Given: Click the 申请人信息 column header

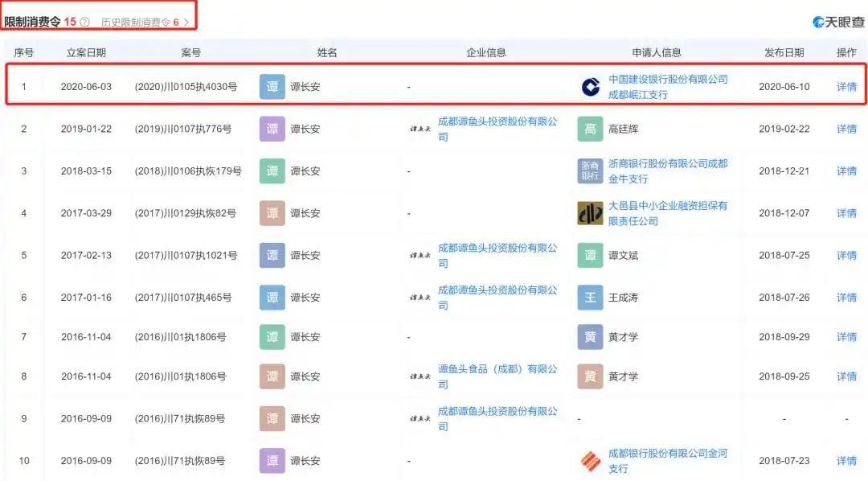Looking at the screenshot, I should coord(656,51).
